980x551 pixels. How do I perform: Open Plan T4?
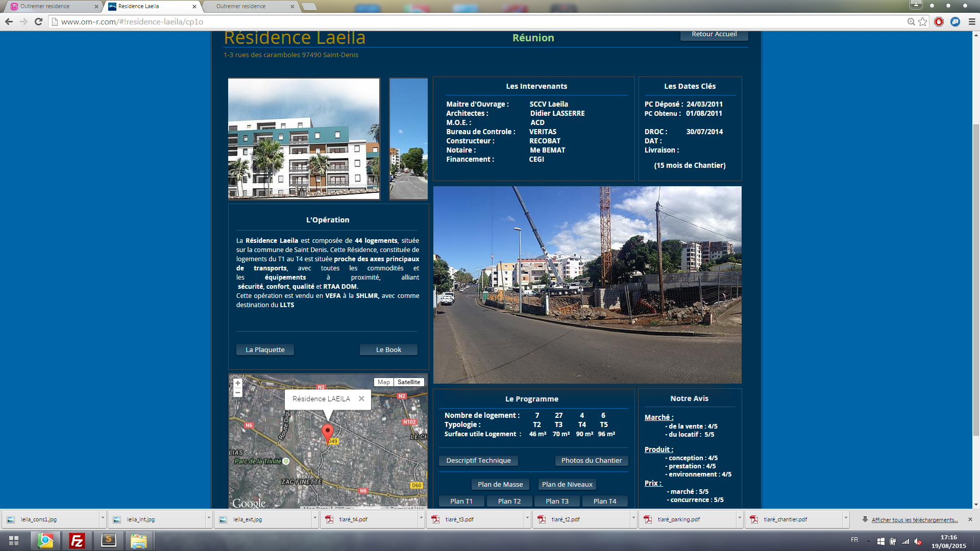point(605,501)
